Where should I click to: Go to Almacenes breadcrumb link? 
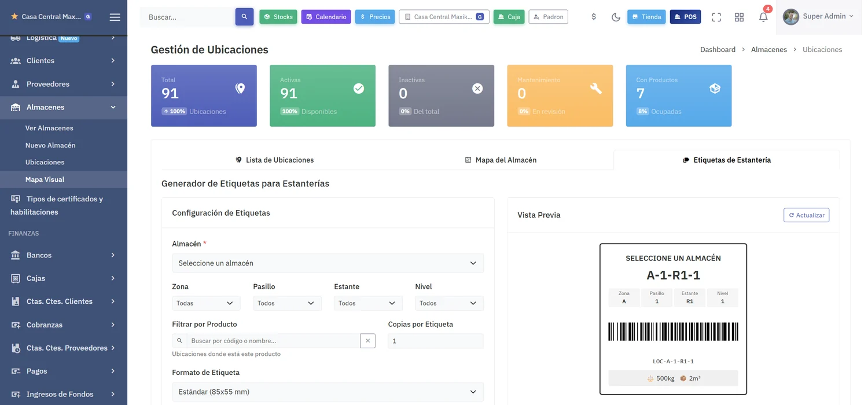(x=769, y=50)
